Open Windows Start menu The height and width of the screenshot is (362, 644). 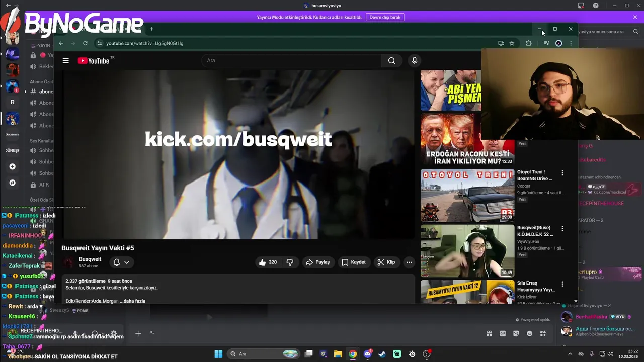pos(218,354)
